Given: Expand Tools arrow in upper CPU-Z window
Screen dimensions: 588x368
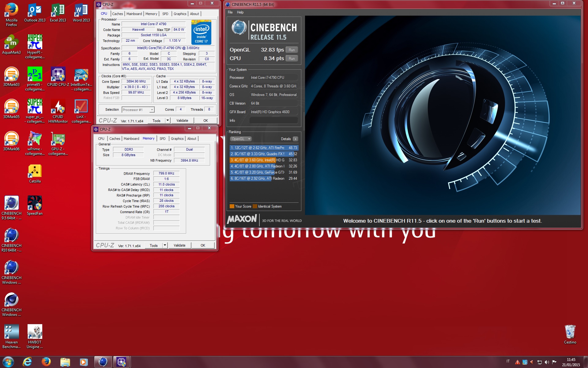Looking at the screenshot, I should coord(168,121).
